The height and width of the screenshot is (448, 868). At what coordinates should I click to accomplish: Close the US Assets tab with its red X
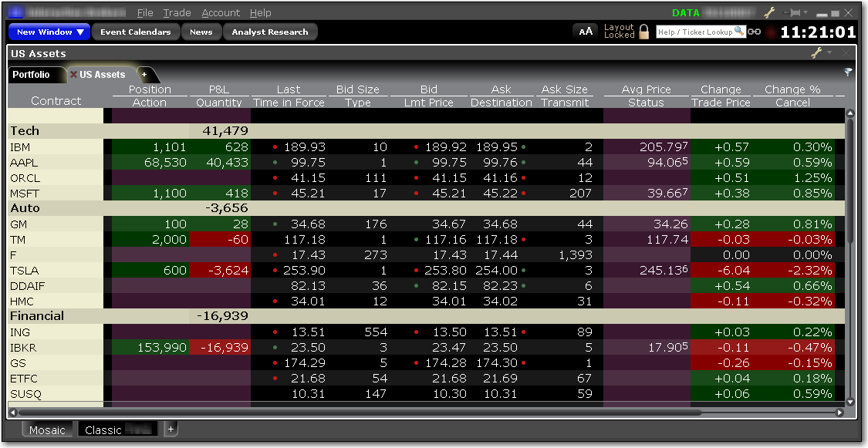pyautogui.click(x=73, y=75)
